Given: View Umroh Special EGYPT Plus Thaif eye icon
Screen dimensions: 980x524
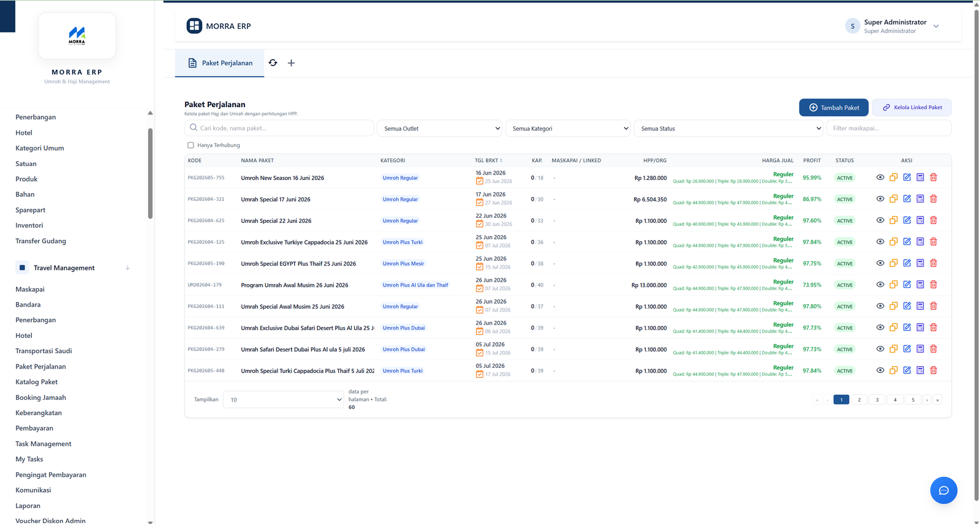Looking at the screenshot, I should [880, 263].
